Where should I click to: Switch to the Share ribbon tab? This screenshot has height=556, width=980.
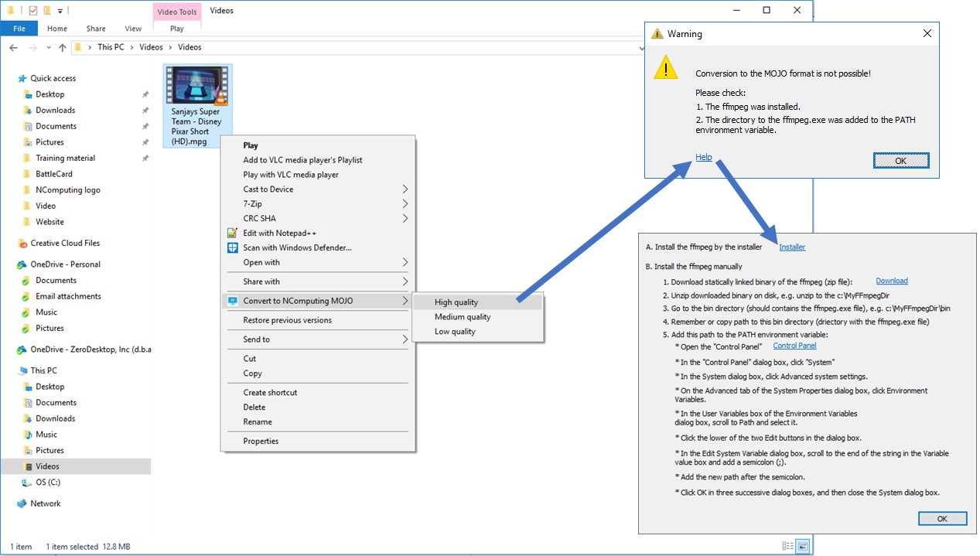click(96, 29)
